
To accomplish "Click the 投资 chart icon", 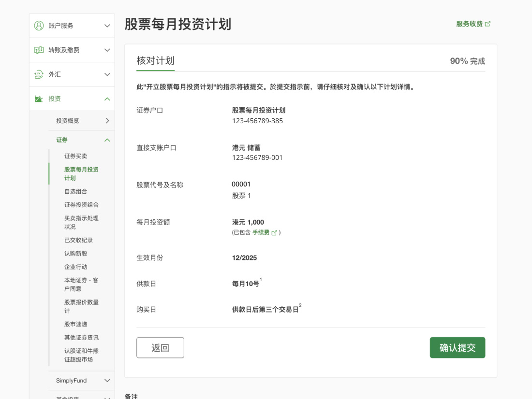I will click(x=39, y=99).
